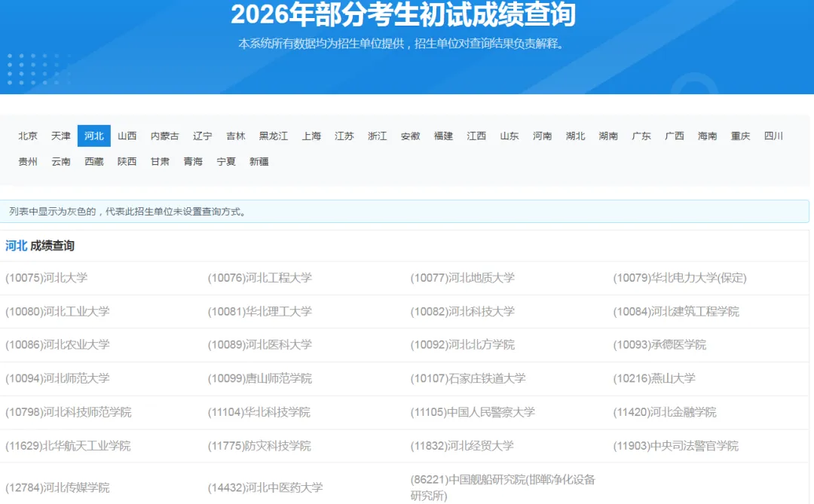814x504 pixels.
Task: Show the 青海 province tab
Action: point(193,162)
